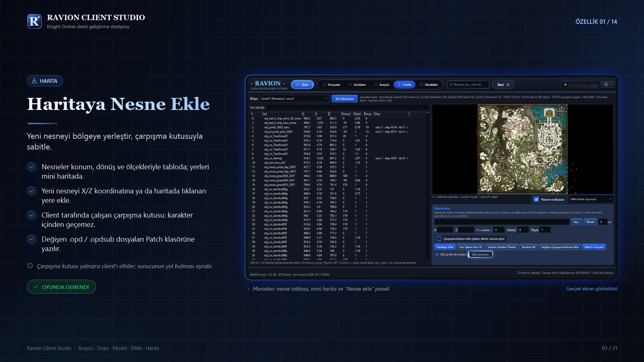Click the HARİTA category badge
The height and width of the screenshot is (362, 644).
tap(45, 81)
